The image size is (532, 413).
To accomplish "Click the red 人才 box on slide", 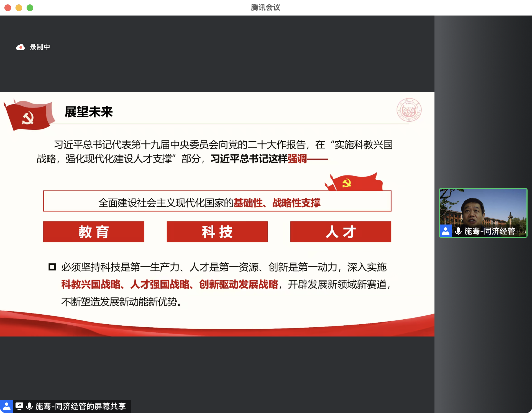I will [x=341, y=232].
